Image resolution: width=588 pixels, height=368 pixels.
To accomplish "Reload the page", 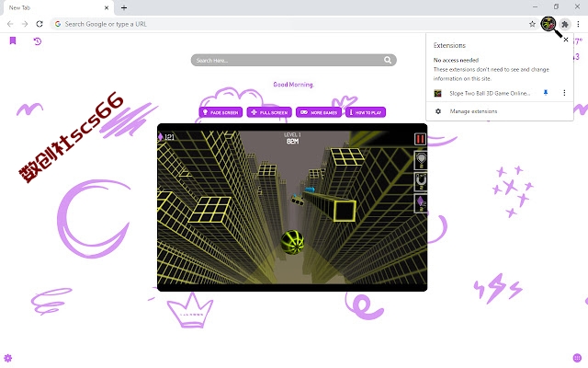I will pyautogui.click(x=40, y=24).
